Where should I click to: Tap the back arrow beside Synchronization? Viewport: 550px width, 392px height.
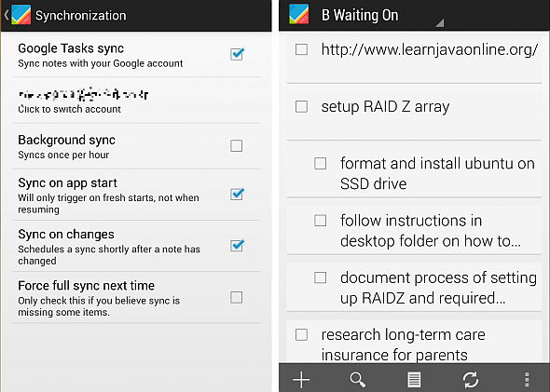[x=6, y=15]
